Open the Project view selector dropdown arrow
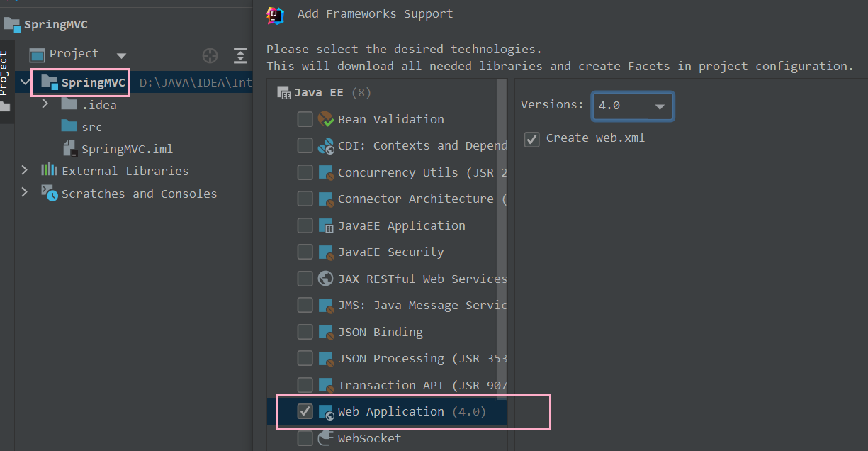This screenshot has width=868, height=451. 121,55
